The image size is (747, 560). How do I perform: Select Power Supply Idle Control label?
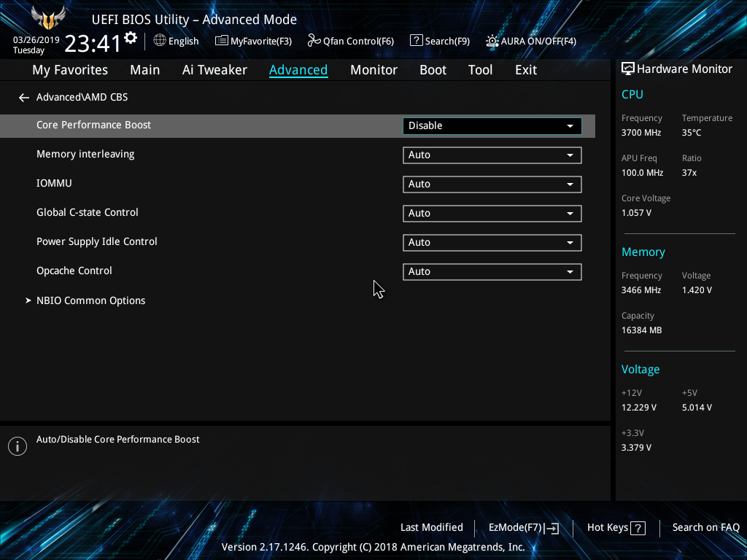tap(97, 241)
